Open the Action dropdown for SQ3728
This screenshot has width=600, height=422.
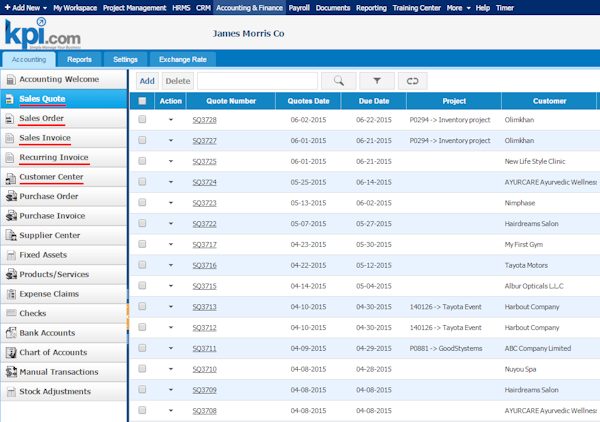(171, 120)
